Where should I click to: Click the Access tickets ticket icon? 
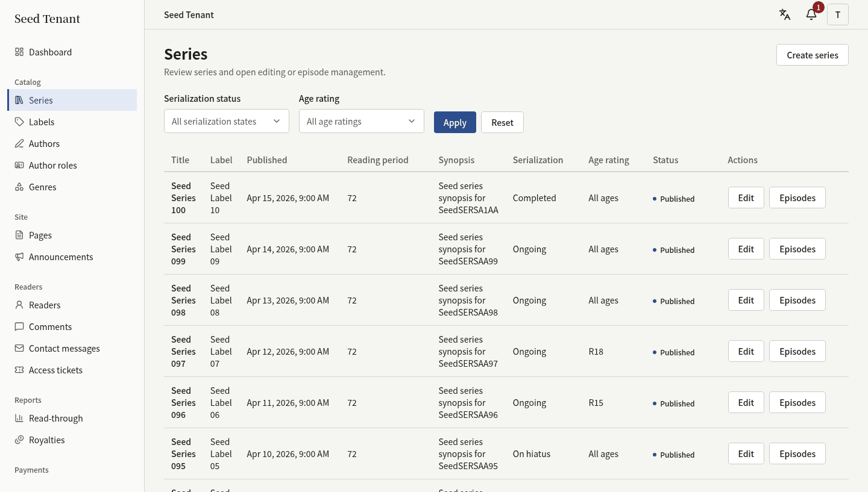(x=19, y=370)
